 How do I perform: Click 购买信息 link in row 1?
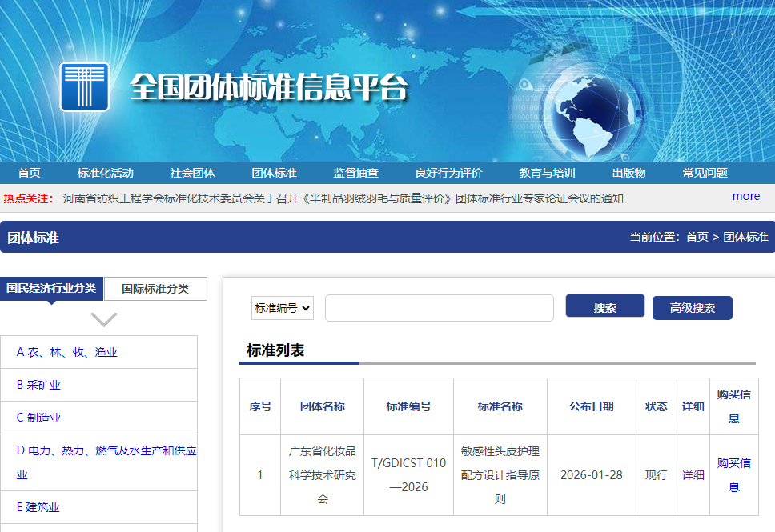click(733, 475)
